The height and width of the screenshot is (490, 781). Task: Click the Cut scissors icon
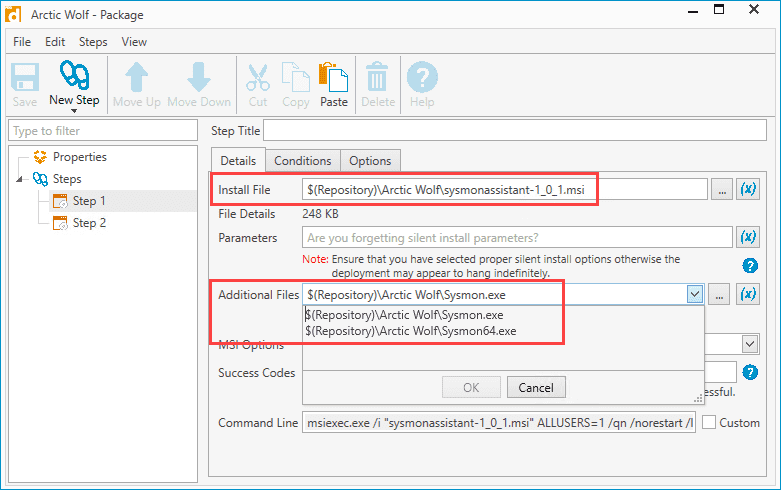tap(258, 77)
